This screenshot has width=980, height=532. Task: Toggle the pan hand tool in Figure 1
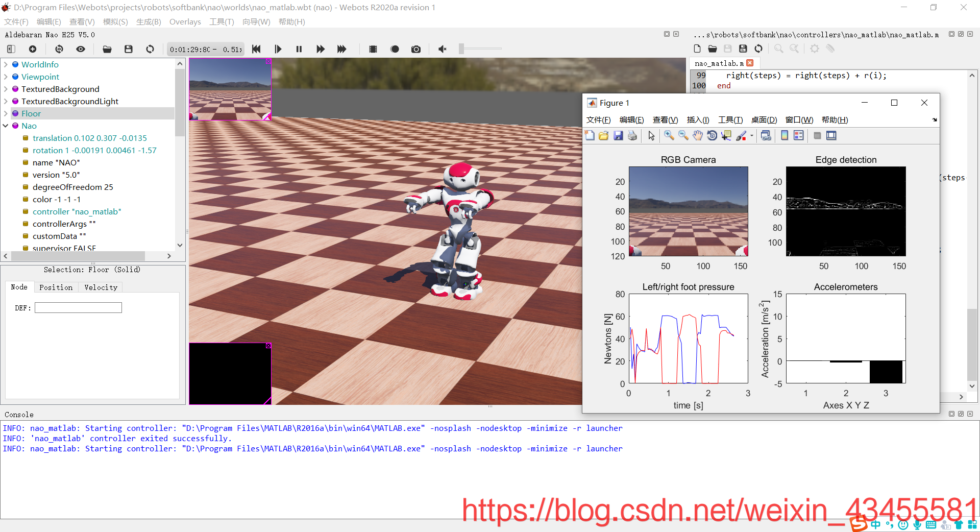click(697, 135)
